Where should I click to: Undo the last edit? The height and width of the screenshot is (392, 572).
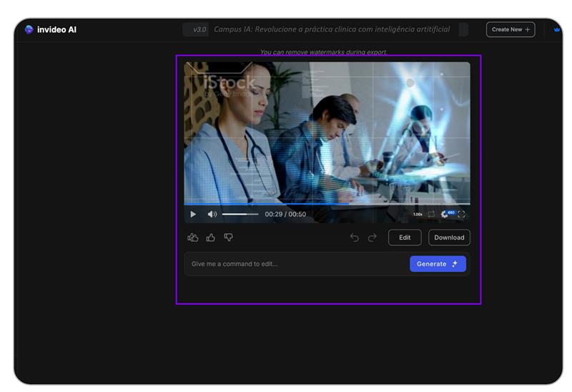(x=354, y=237)
